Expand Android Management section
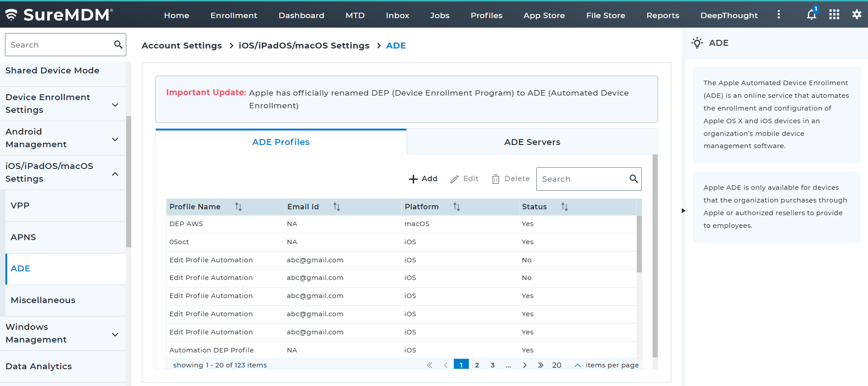This screenshot has height=386, width=868. point(115,139)
